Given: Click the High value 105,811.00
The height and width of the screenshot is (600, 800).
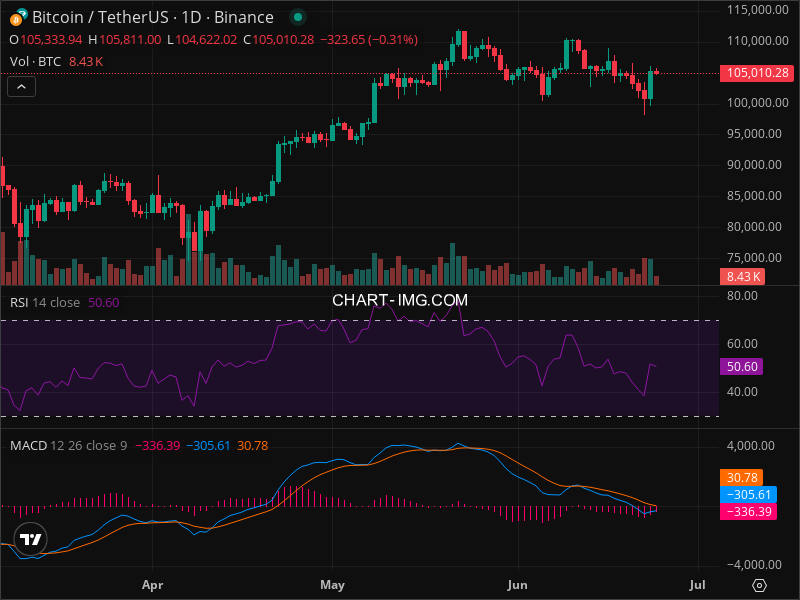Looking at the screenshot, I should coord(130,40).
